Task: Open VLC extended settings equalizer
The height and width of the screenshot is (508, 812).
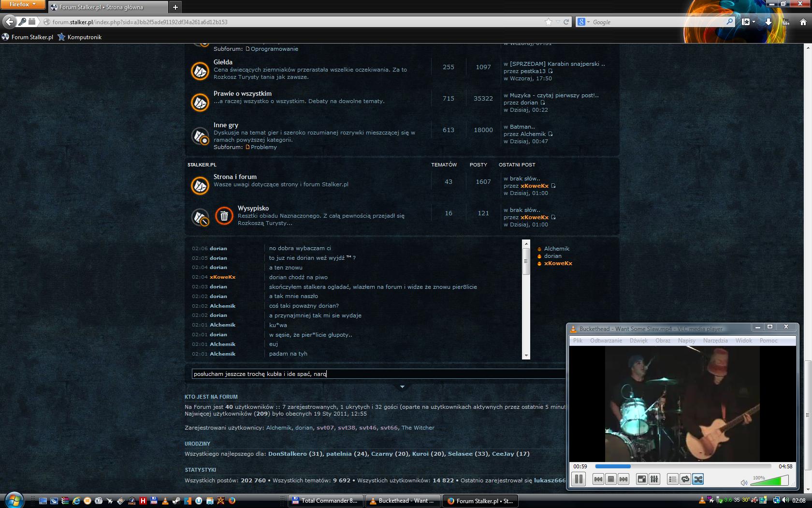Action: [x=654, y=479]
